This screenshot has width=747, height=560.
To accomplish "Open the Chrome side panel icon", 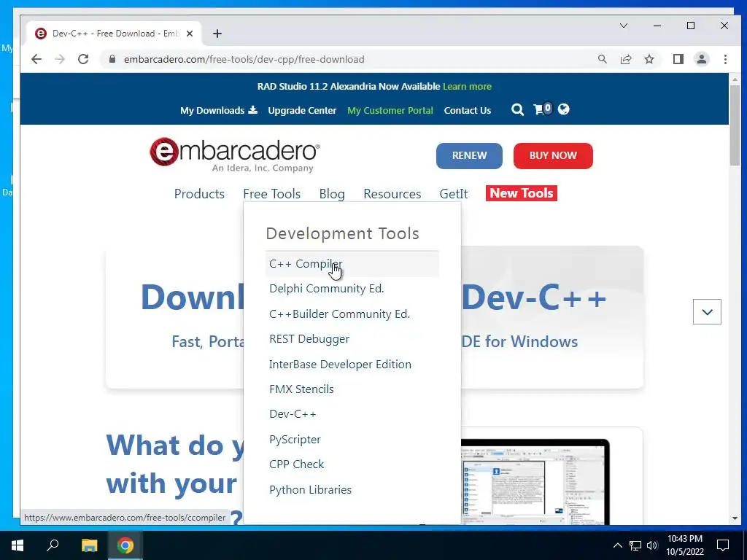I will click(678, 59).
